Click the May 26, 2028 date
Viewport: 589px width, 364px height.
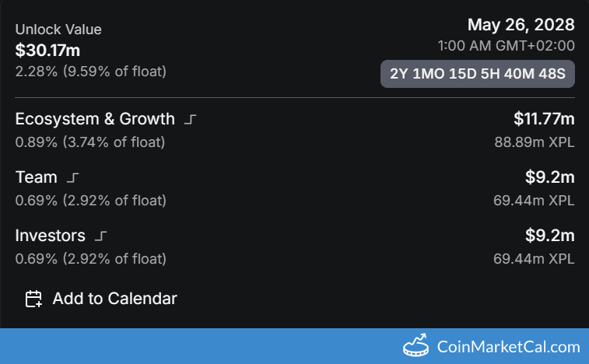pos(521,26)
